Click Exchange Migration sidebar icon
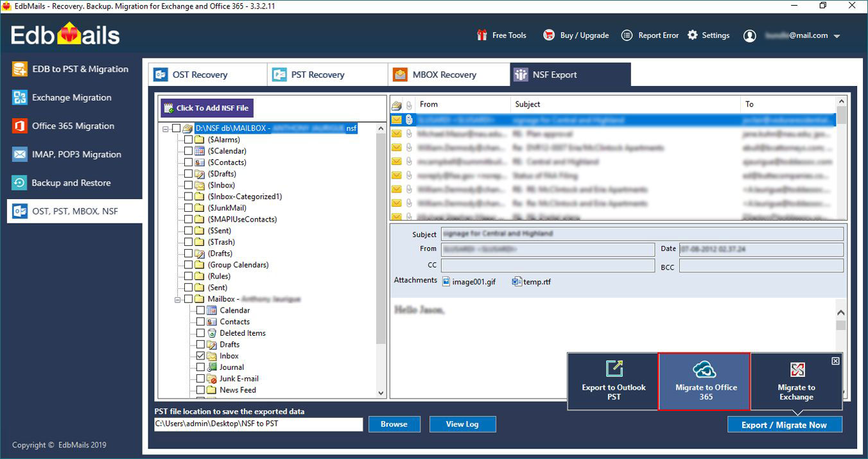868x459 pixels. click(20, 98)
